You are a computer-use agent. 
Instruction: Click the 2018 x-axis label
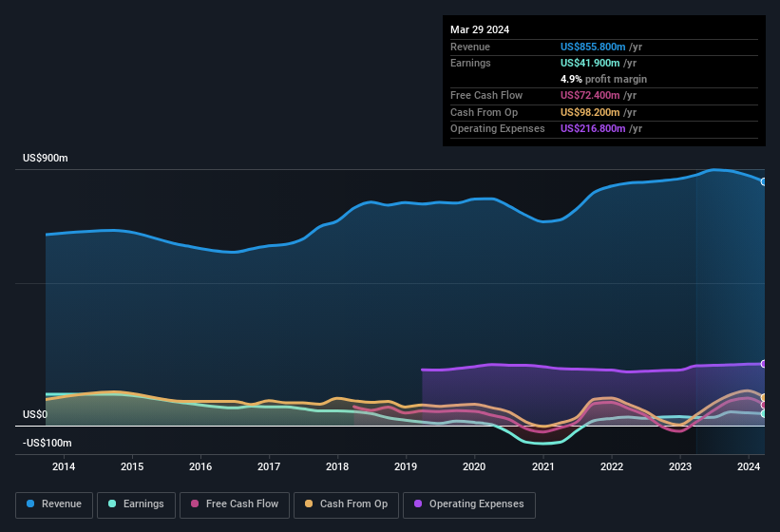click(x=337, y=466)
